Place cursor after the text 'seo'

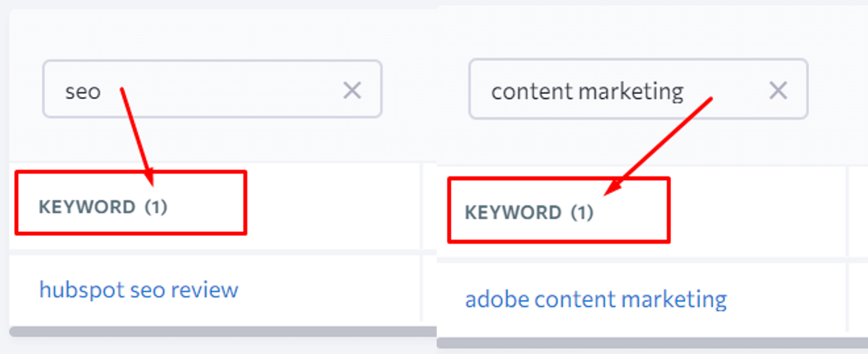coord(102,92)
